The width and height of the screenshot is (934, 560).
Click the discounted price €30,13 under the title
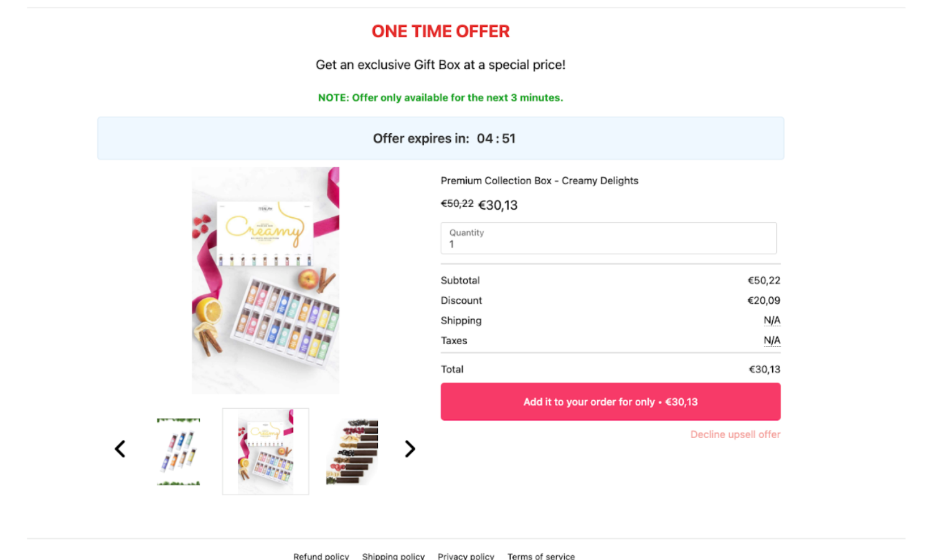(x=498, y=205)
